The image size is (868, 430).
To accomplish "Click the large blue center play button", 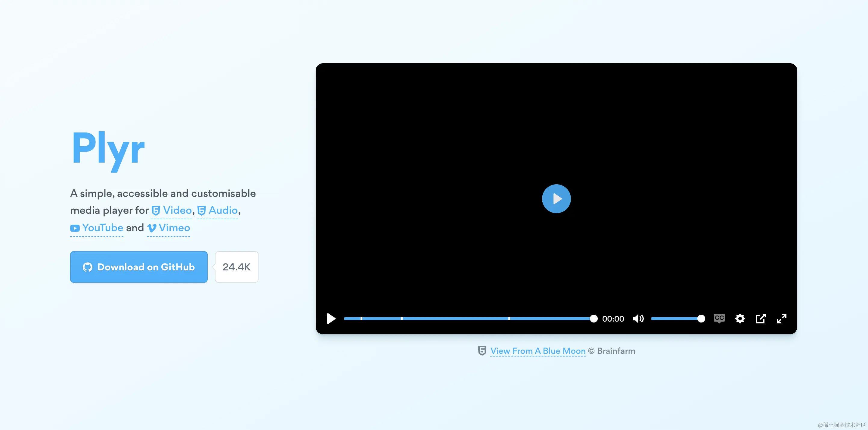I will tap(556, 199).
